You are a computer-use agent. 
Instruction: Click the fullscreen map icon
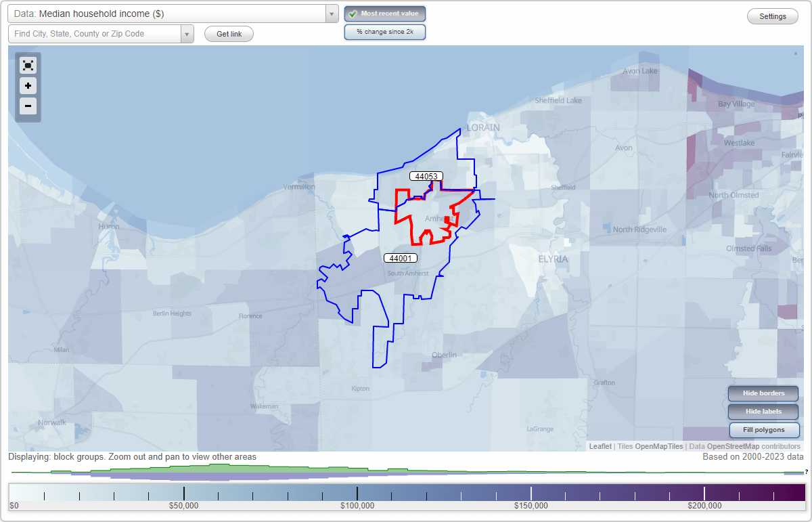point(28,65)
